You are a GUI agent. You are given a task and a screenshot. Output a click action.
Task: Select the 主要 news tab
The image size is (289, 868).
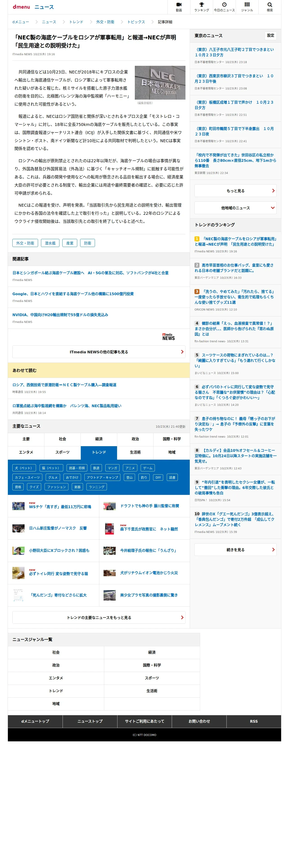coord(26,439)
